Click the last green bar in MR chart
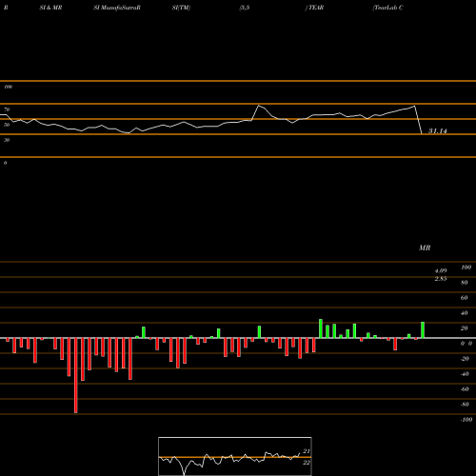The image size is (476, 476). coord(423,330)
